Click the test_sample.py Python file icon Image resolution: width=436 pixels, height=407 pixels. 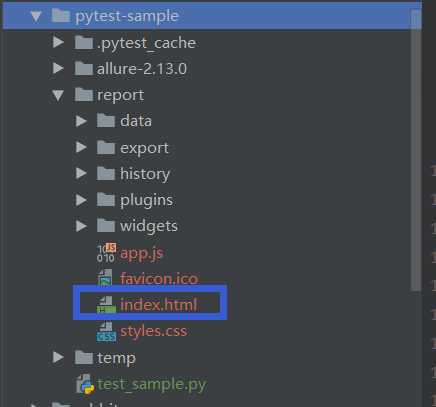pos(85,384)
